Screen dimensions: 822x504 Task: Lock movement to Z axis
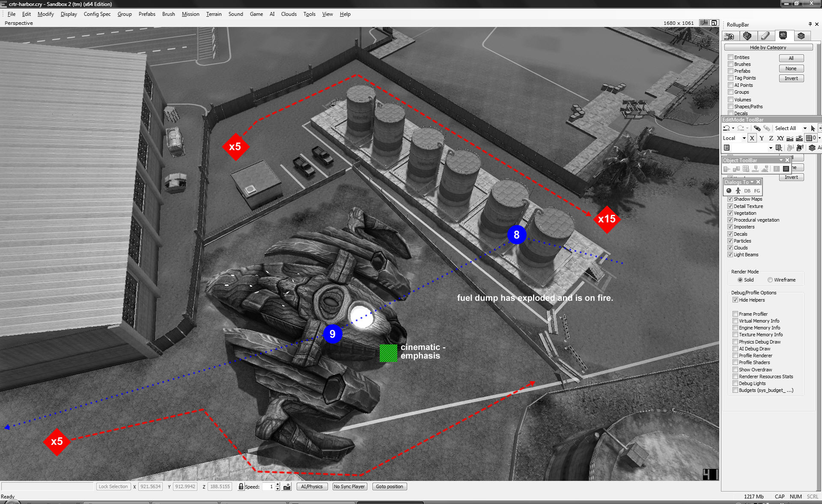771,138
